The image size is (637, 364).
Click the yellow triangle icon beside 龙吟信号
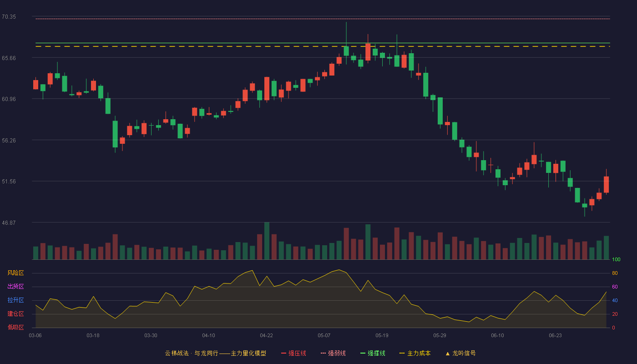pos(448,354)
